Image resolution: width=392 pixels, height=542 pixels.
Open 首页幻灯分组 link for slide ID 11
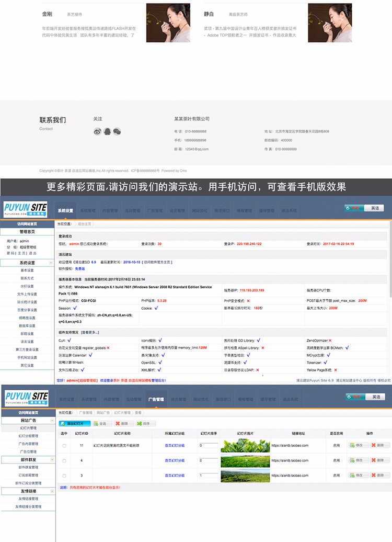pyautogui.click(x=175, y=446)
